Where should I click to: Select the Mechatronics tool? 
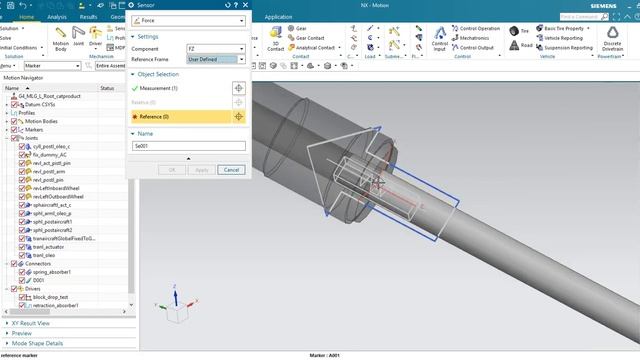[x=470, y=38]
